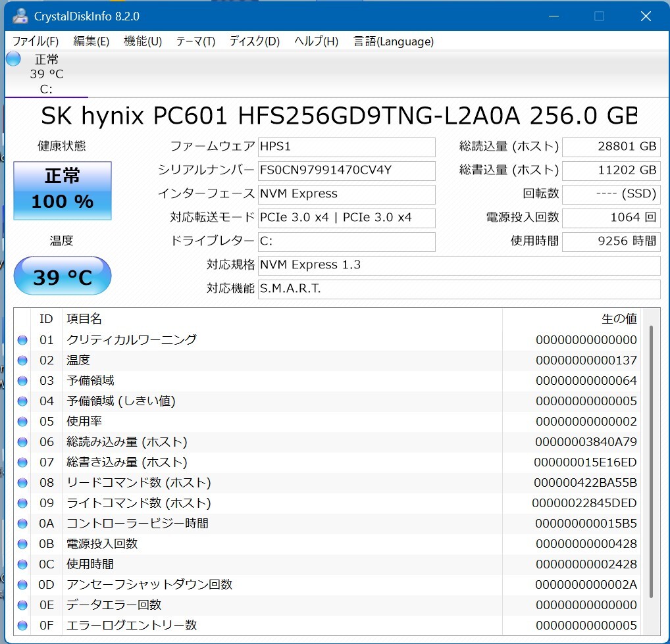The image size is (670, 644).
Task: Click raw value 000000000015B5
Action: 586,524
